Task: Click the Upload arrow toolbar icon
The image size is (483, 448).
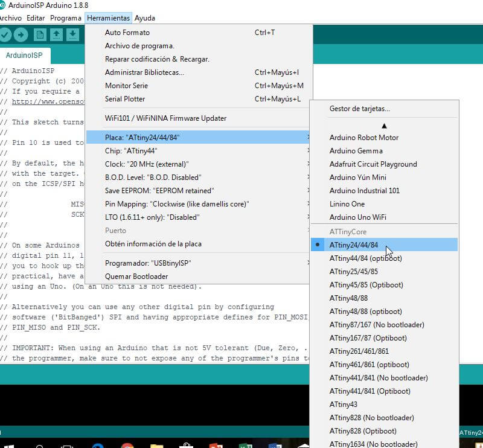Action: tap(21, 34)
